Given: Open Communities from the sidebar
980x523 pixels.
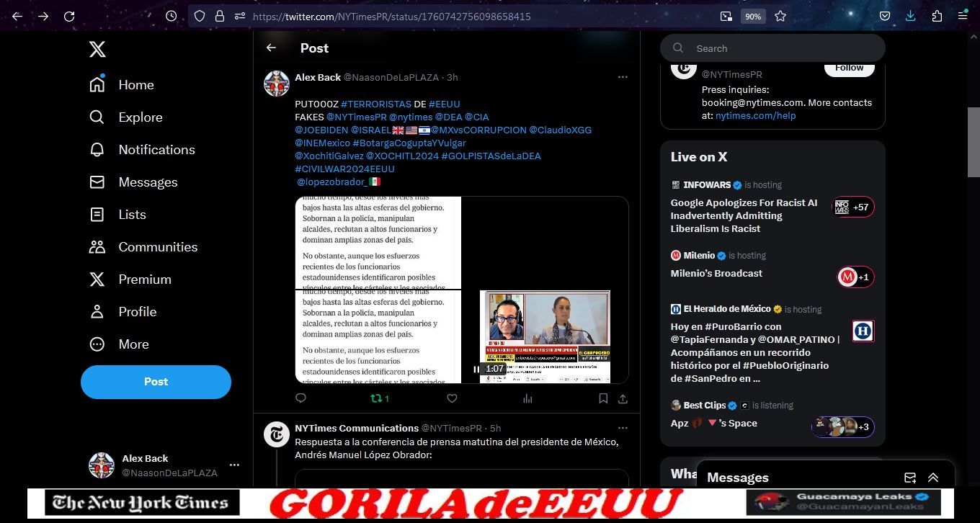Looking at the screenshot, I should [x=158, y=247].
